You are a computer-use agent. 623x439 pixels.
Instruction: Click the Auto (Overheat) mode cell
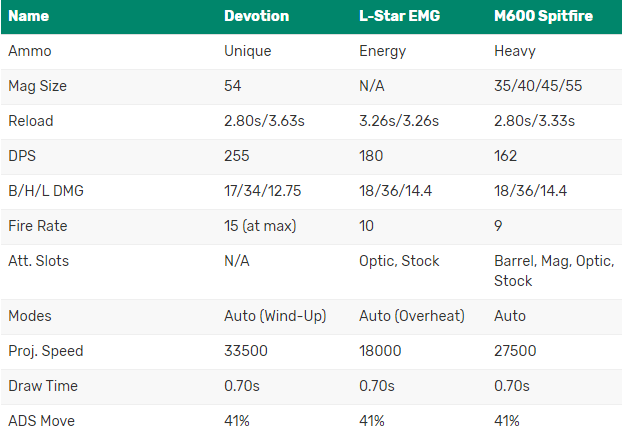coord(412,316)
